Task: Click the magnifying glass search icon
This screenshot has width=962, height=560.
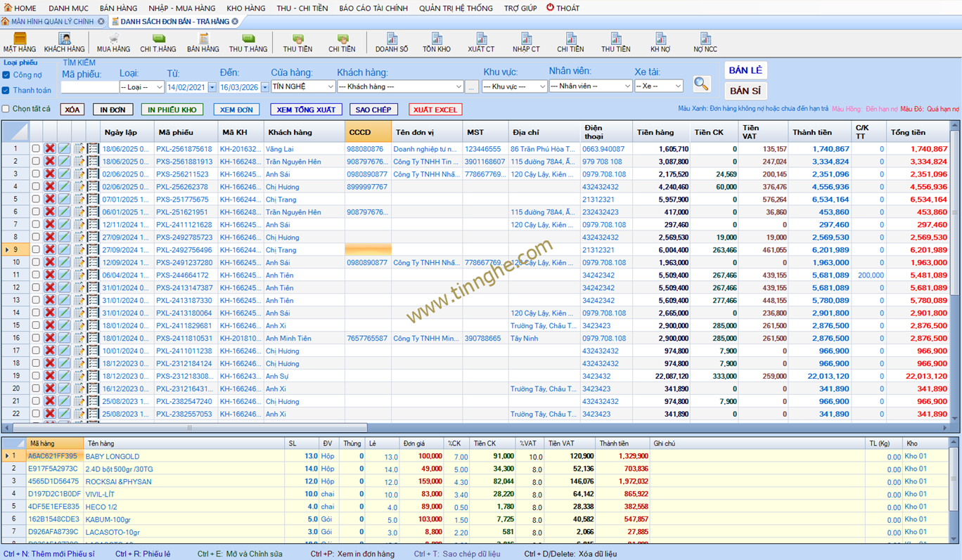Action: point(701,84)
